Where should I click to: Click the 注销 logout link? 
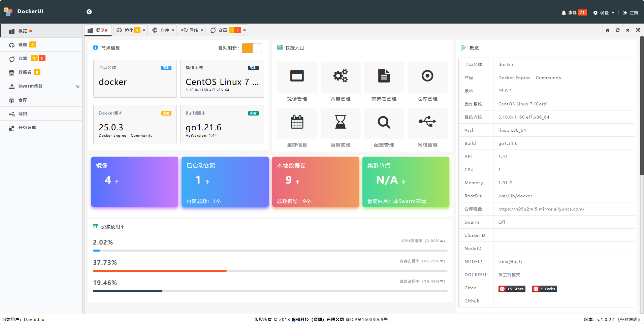pyautogui.click(x=634, y=13)
